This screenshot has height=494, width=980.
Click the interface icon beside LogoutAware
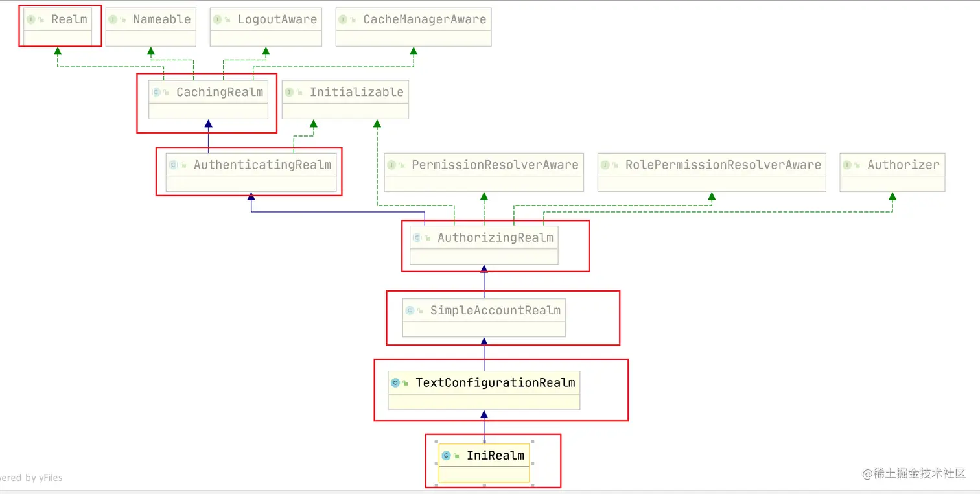217,19
